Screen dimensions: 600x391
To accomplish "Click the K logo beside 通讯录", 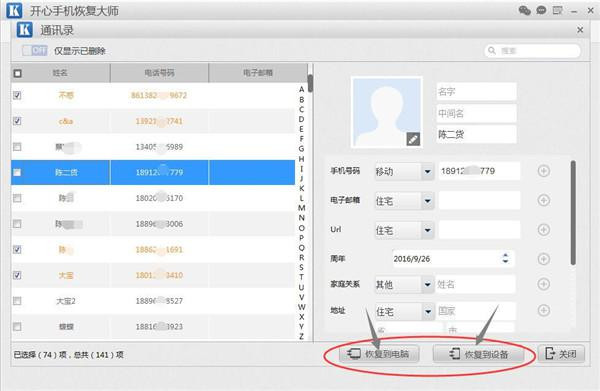I will pyautogui.click(x=24, y=30).
